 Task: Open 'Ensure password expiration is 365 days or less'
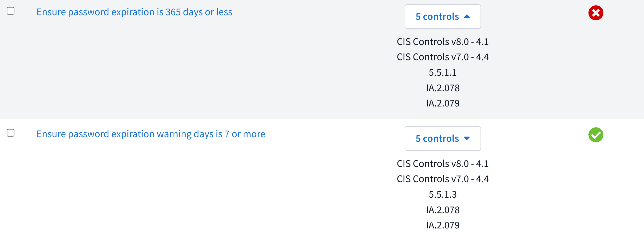point(134,12)
